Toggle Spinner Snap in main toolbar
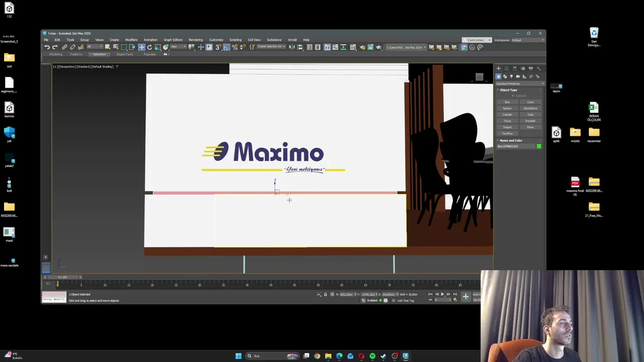This screenshot has width=644, height=362. pyautogui.click(x=243, y=47)
